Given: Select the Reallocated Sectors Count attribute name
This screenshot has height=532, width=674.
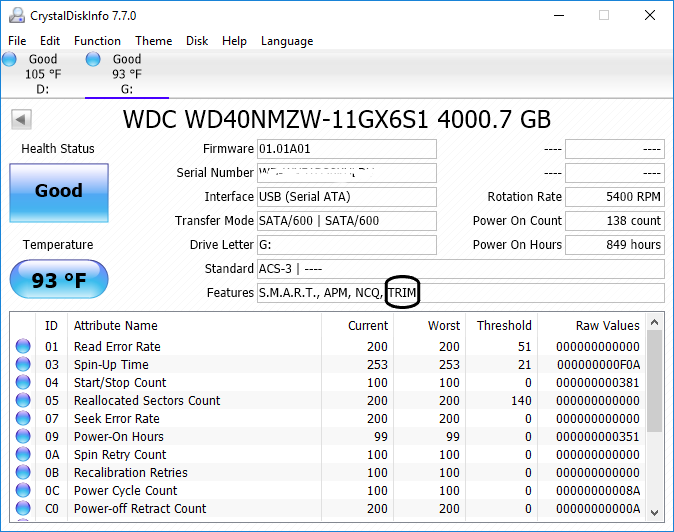Looking at the screenshot, I should (147, 401).
